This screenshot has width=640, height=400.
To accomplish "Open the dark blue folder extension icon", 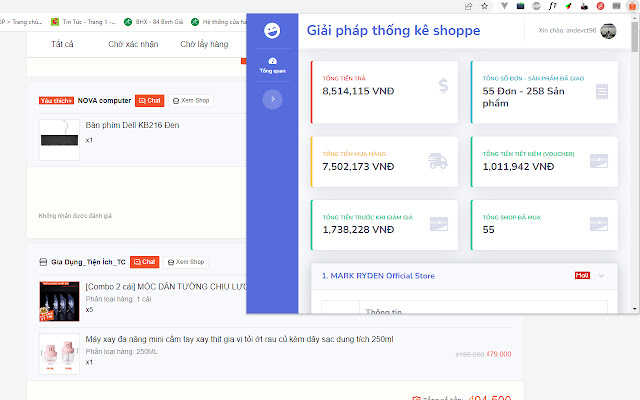I will point(520,6).
